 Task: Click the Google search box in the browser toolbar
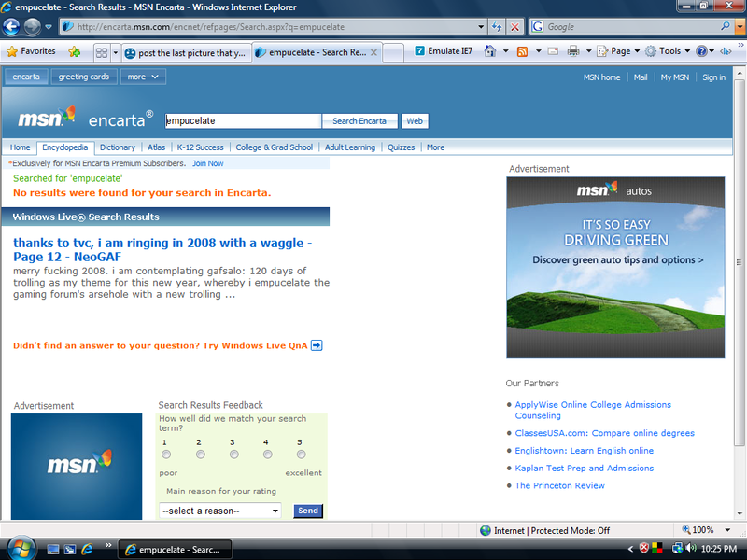(x=631, y=27)
